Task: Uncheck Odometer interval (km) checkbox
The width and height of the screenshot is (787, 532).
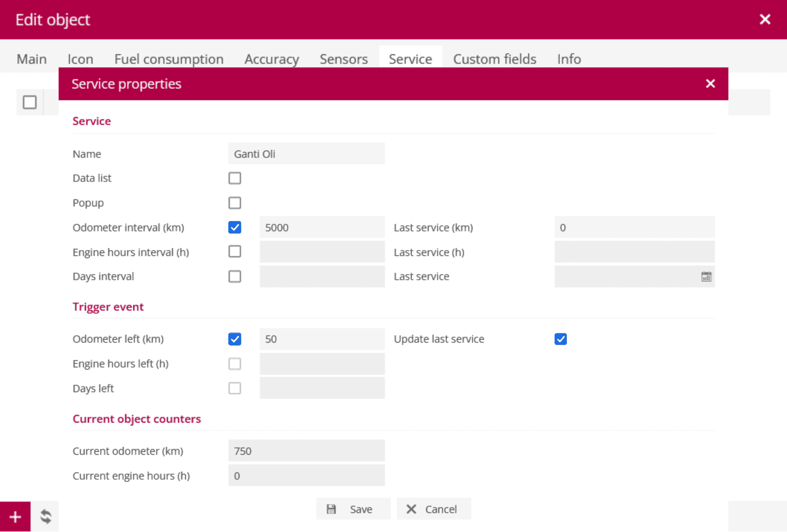Action: click(235, 227)
